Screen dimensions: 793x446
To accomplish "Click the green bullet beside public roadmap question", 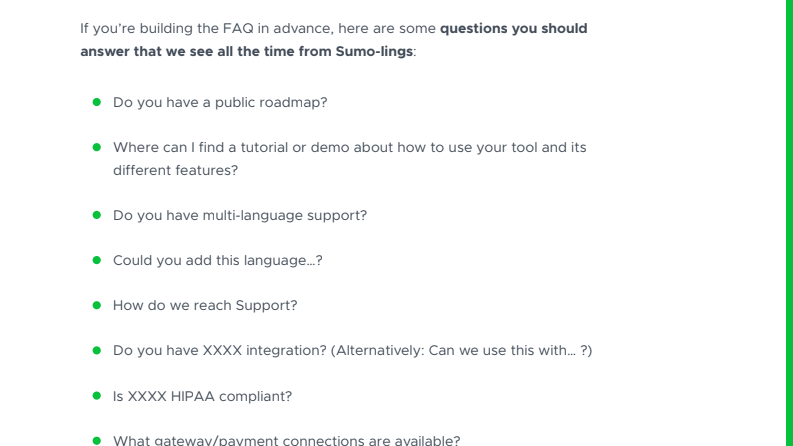I will [x=97, y=102].
